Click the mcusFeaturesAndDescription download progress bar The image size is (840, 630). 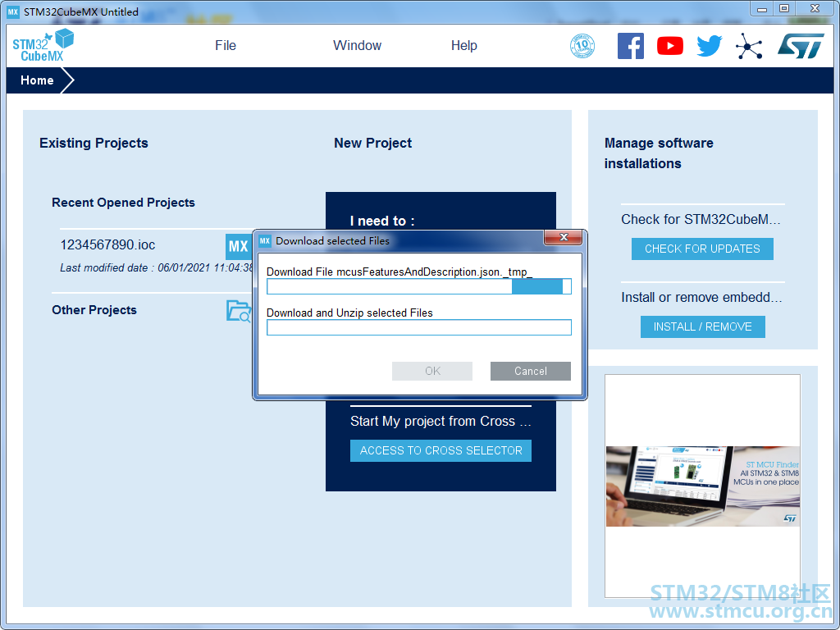(x=419, y=286)
